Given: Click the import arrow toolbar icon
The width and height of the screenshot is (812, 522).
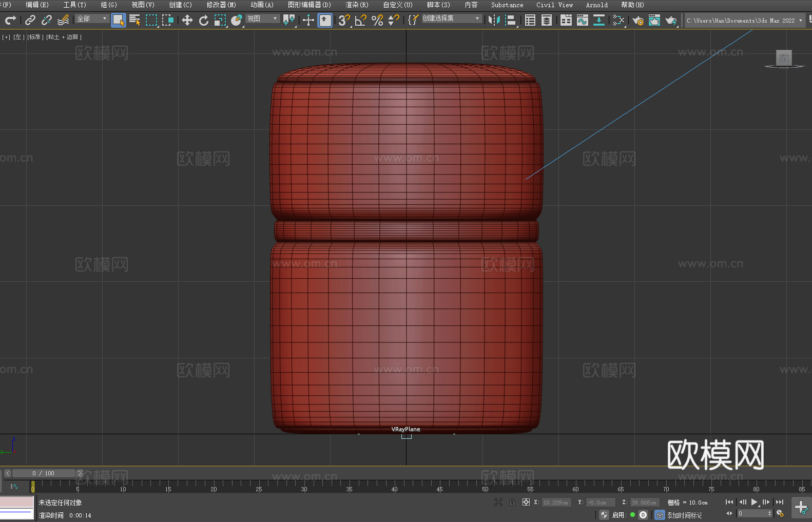Looking at the screenshot, I should 599,20.
